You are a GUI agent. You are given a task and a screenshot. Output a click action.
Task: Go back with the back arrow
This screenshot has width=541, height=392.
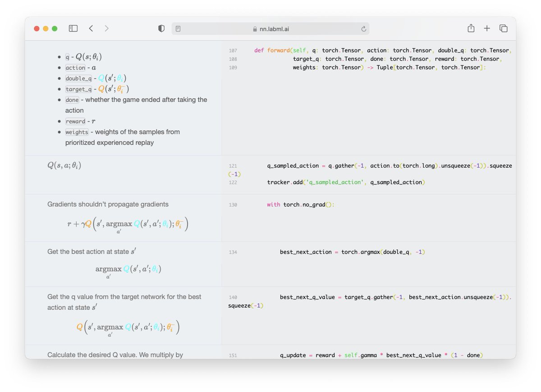(91, 28)
